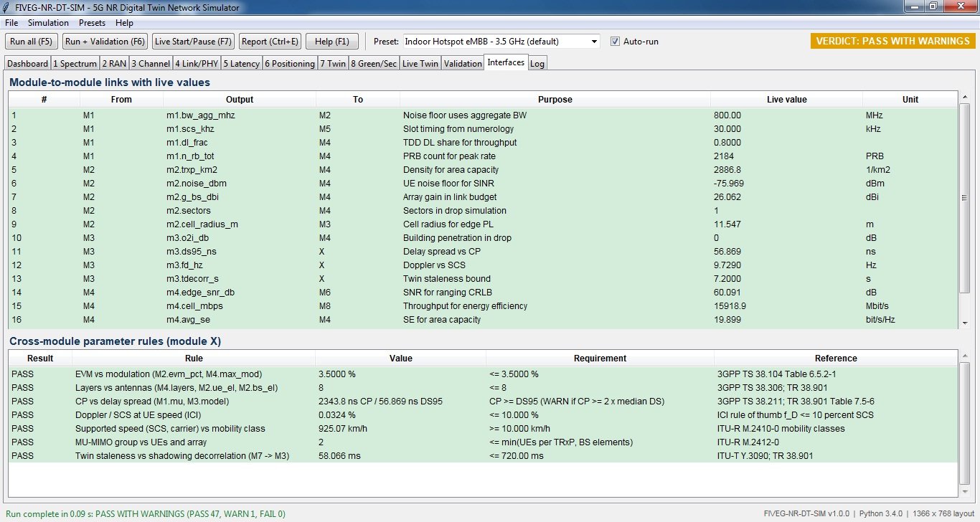Click the 'Reference' column header in rules table
Screen dimensions: 980x522
pos(836,359)
